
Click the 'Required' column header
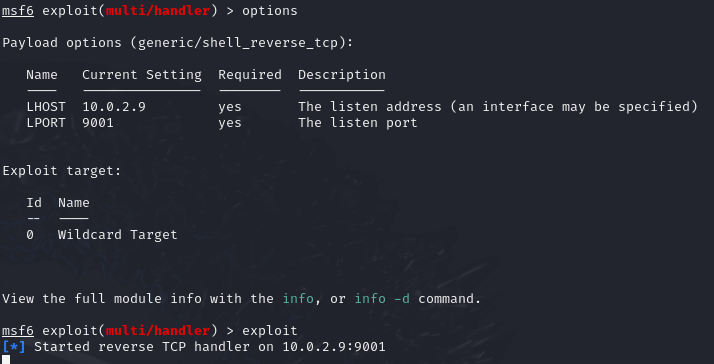pyautogui.click(x=250, y=75)
